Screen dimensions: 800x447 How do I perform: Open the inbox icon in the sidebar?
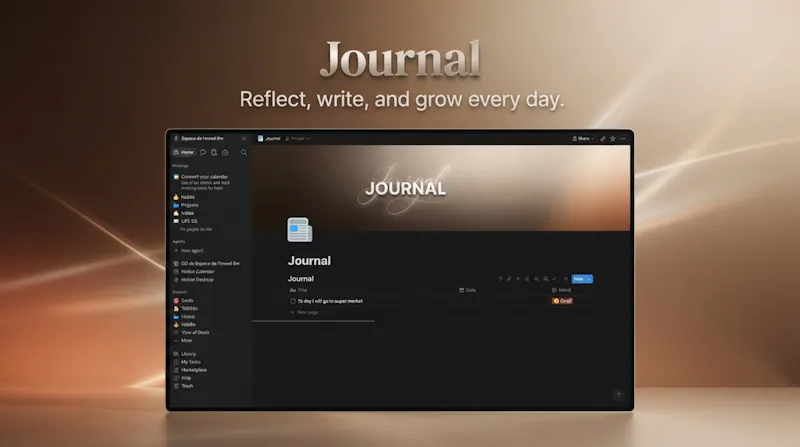pyautogui.click(x=225, y=152)
